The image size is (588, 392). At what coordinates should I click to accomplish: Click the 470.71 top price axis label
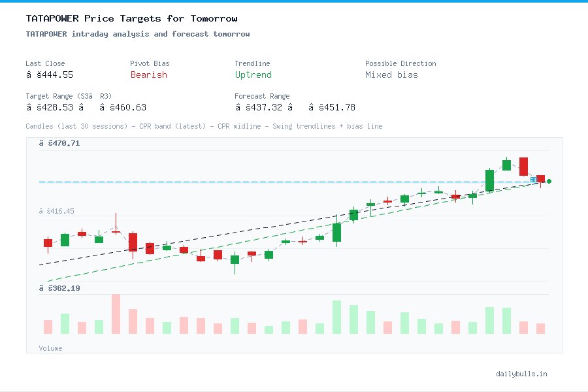point(59,143)
